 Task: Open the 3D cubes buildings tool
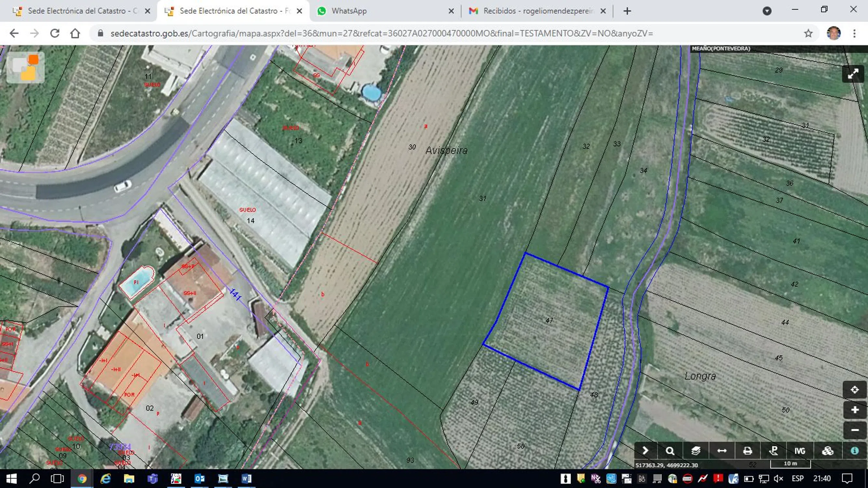pyautogui.click(x=828, y=451)
